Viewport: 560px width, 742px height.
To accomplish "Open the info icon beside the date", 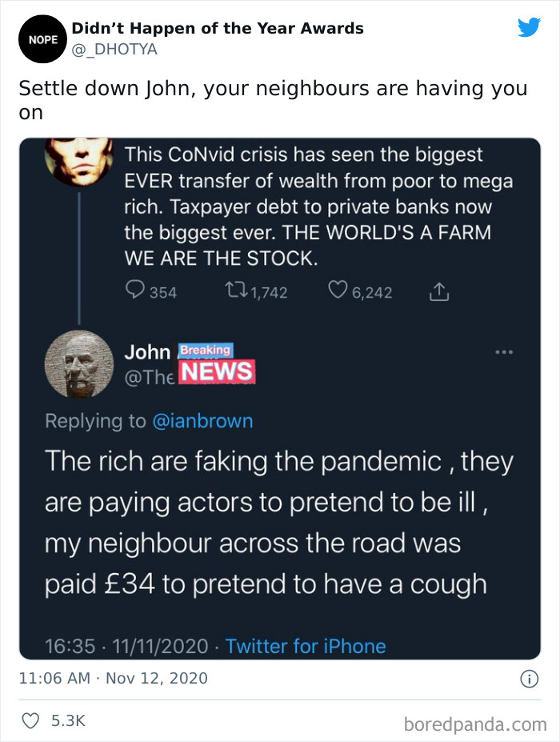I will 529,679.
